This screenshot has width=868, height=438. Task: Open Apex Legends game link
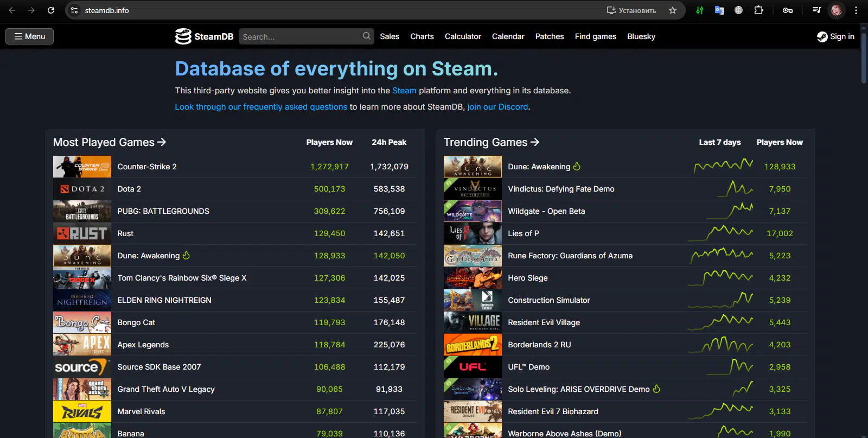(143, 345)
